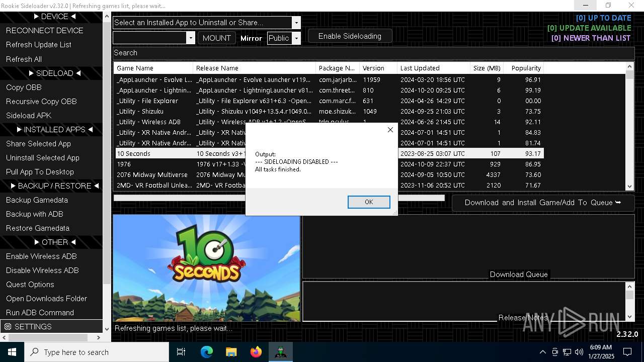Sort by Size (MB) column header

pyautogui.click(x=487, y=68)
